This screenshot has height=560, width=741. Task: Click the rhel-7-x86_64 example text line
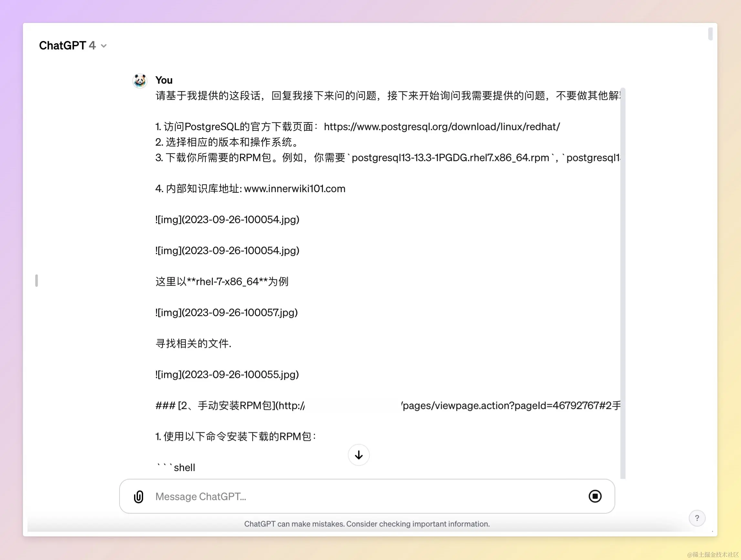coord(222,282)
